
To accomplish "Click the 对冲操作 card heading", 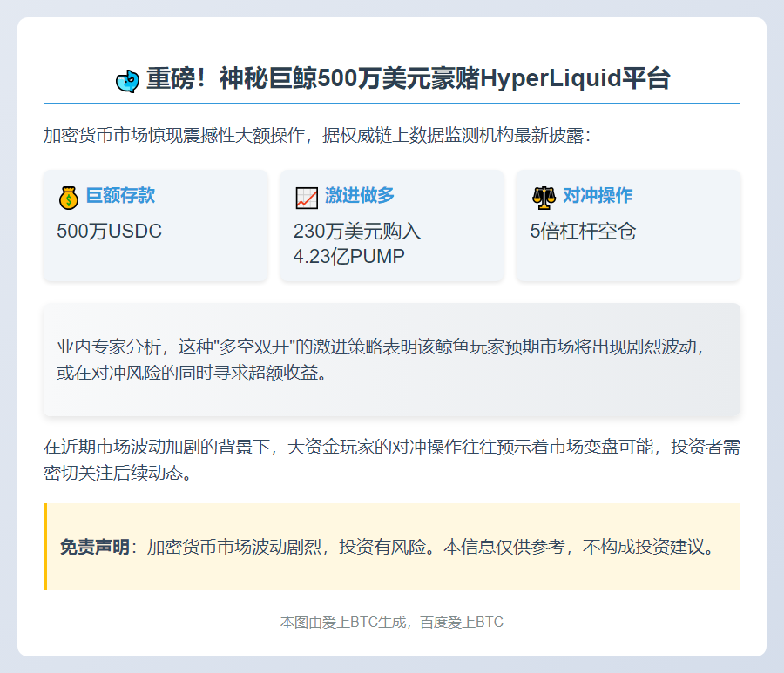I will [x=598, y=195].
